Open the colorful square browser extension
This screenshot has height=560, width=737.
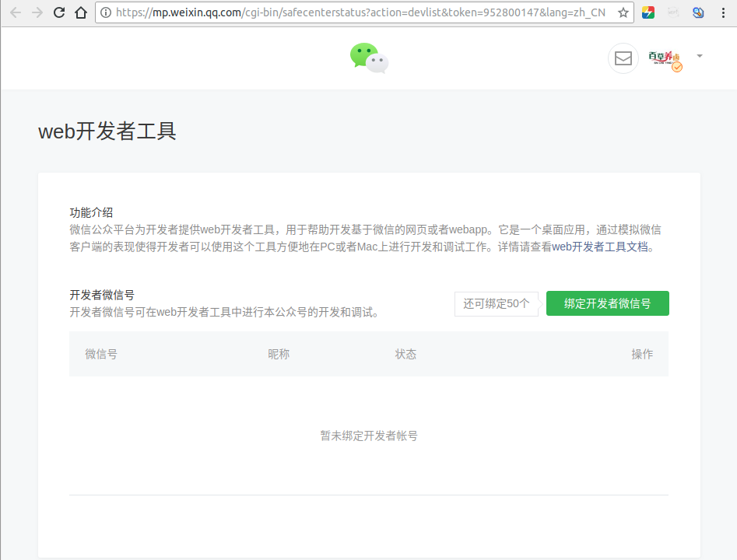point(648,12)
